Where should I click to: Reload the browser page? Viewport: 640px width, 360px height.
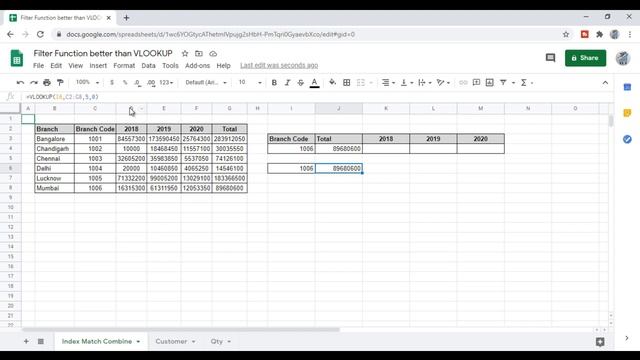40,35
